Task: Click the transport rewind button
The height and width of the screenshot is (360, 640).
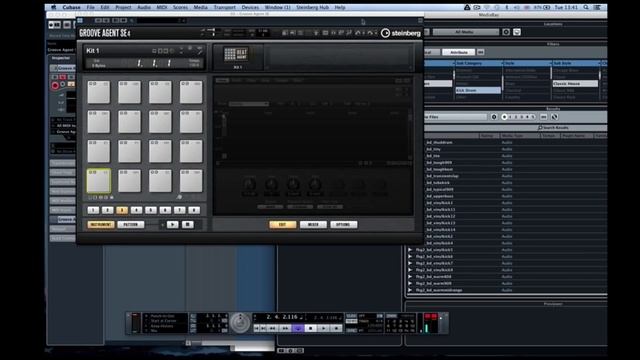Action: tap(273, 328)
